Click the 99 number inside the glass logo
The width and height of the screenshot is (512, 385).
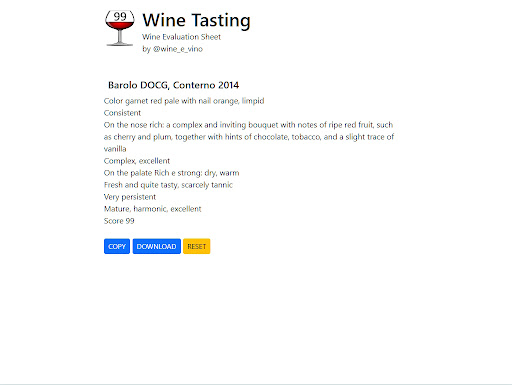120,16
